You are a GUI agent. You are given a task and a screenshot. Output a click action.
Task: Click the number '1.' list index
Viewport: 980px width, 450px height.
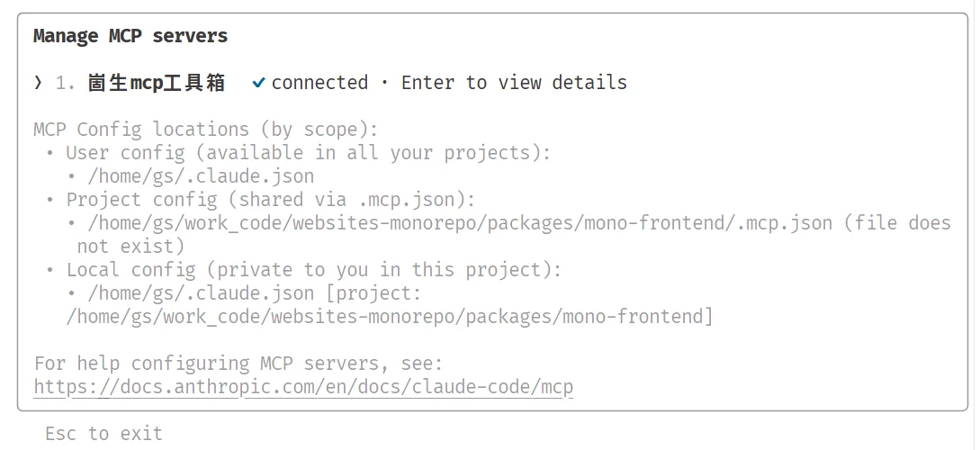pos(66,83)
